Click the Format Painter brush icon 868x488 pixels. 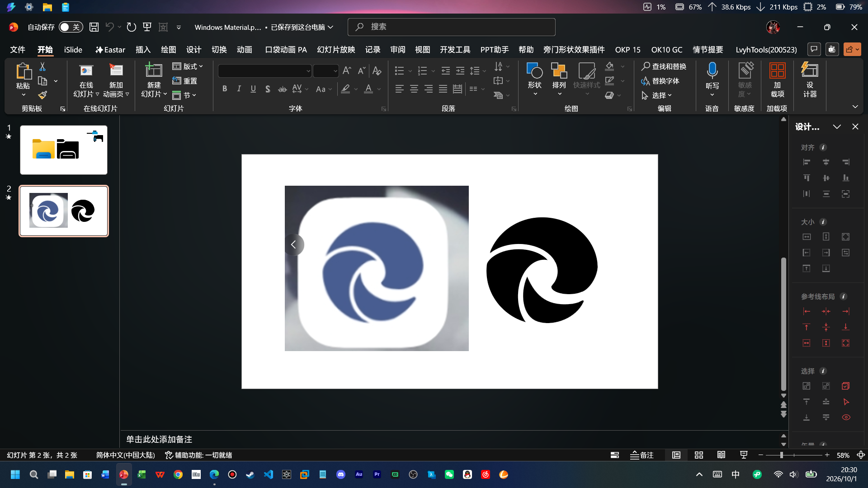tap(42, 95)
